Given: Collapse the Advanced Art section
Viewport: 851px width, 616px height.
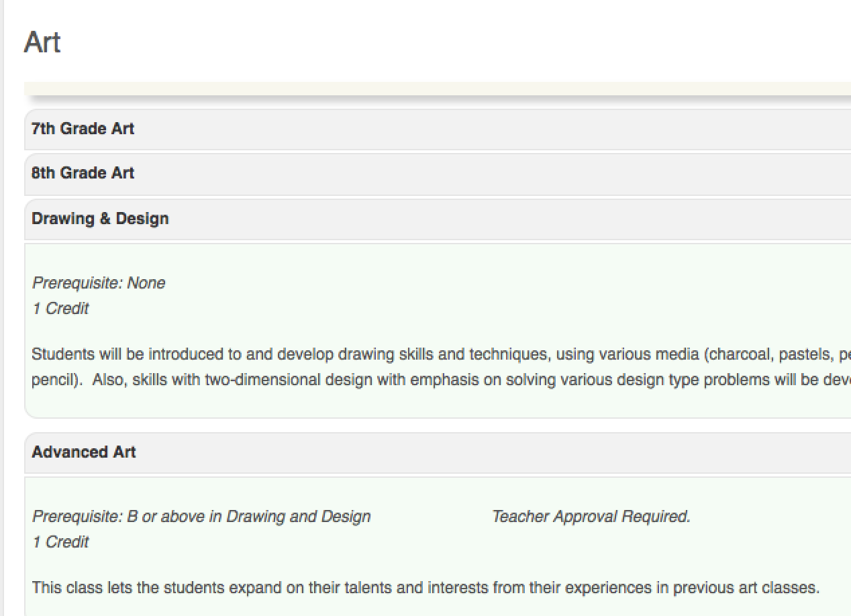Looking at the screenshot, I should [84, 452].
